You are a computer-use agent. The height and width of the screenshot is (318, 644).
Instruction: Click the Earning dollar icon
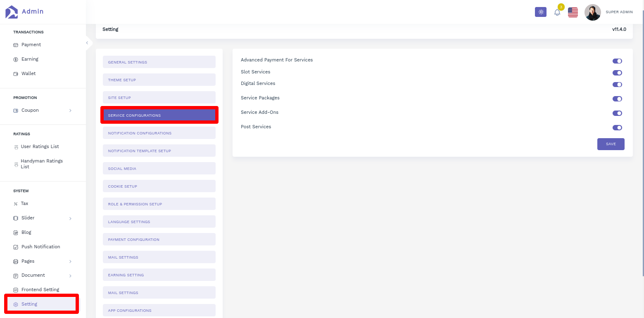(16, 59)
